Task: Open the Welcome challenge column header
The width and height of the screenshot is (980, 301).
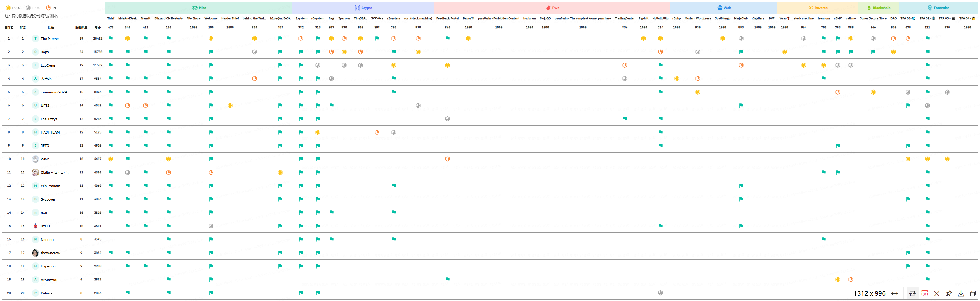Action: [211, 18]
